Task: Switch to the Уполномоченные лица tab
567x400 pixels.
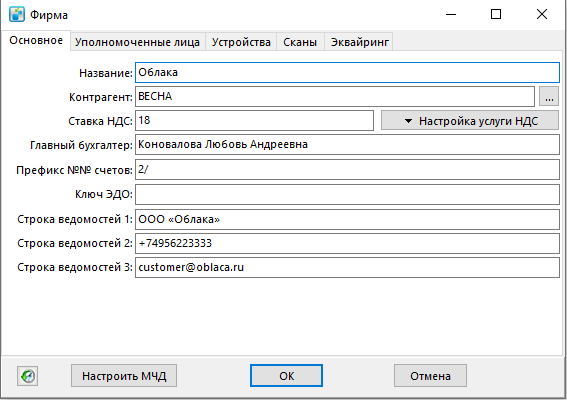Action: coord(137,42)
